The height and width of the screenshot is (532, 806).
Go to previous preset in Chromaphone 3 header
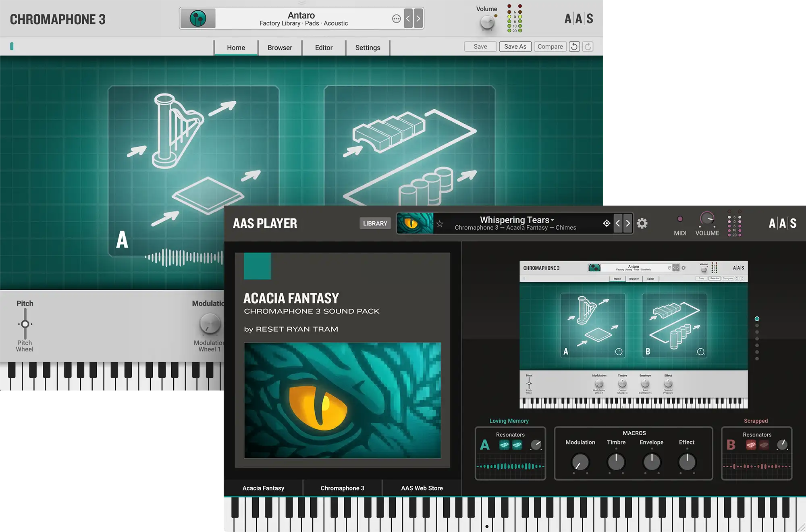click(x=408, y=19)
